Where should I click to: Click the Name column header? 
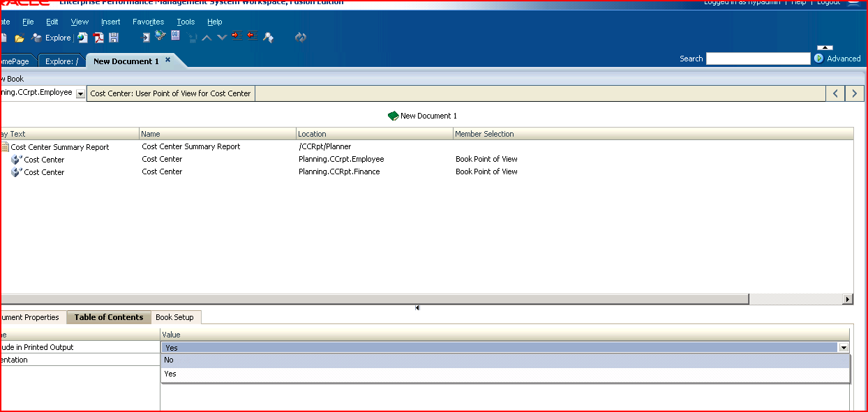pyautogui.click(x=218, y=134)
